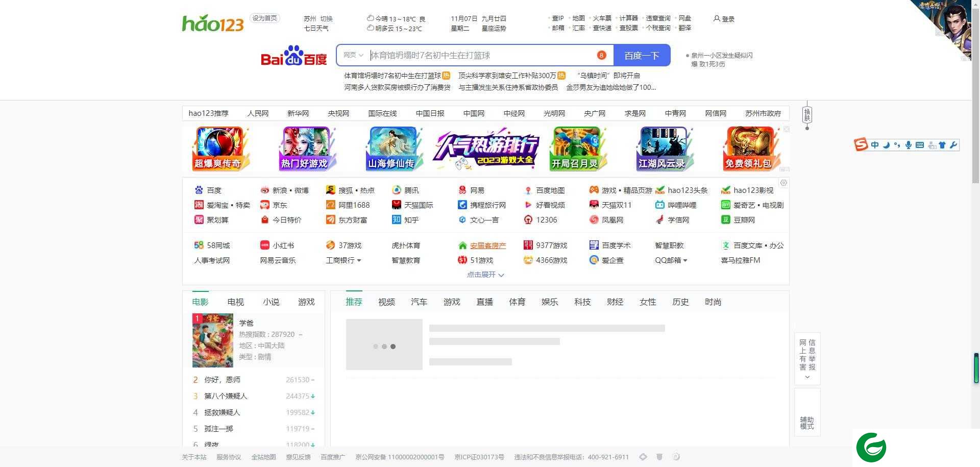
Task: Select the 体育 news tab
Action: (x=517, y=302)
